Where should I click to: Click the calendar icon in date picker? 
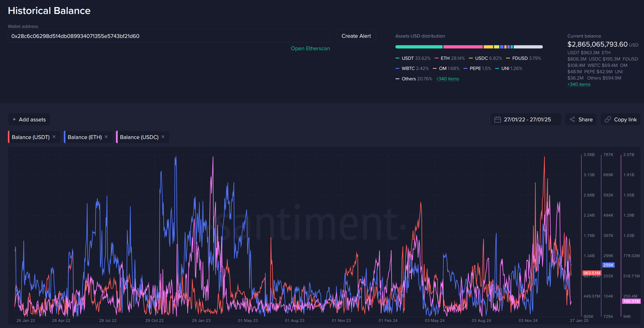pos(498,120)
